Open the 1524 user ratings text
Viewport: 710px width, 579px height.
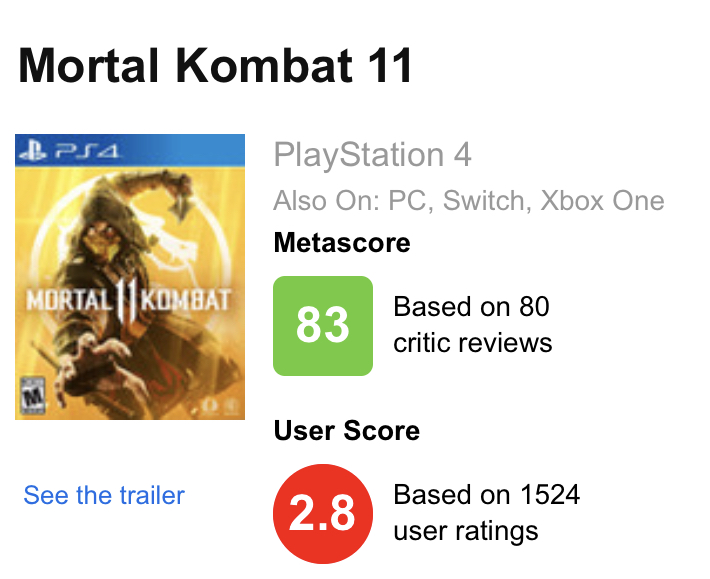coord(486,512)
